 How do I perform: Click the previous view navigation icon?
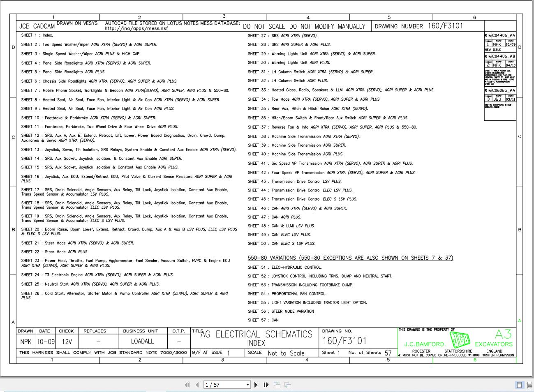(x=277, y=385)
